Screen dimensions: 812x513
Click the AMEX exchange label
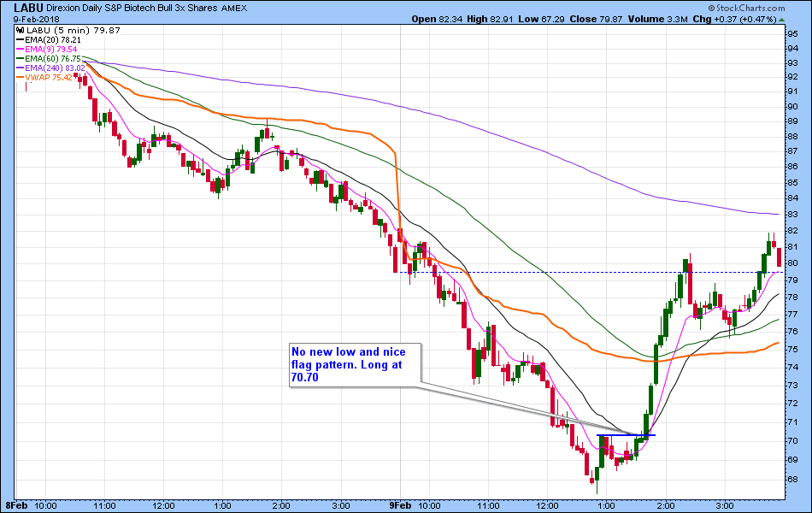tap(234, 9)
